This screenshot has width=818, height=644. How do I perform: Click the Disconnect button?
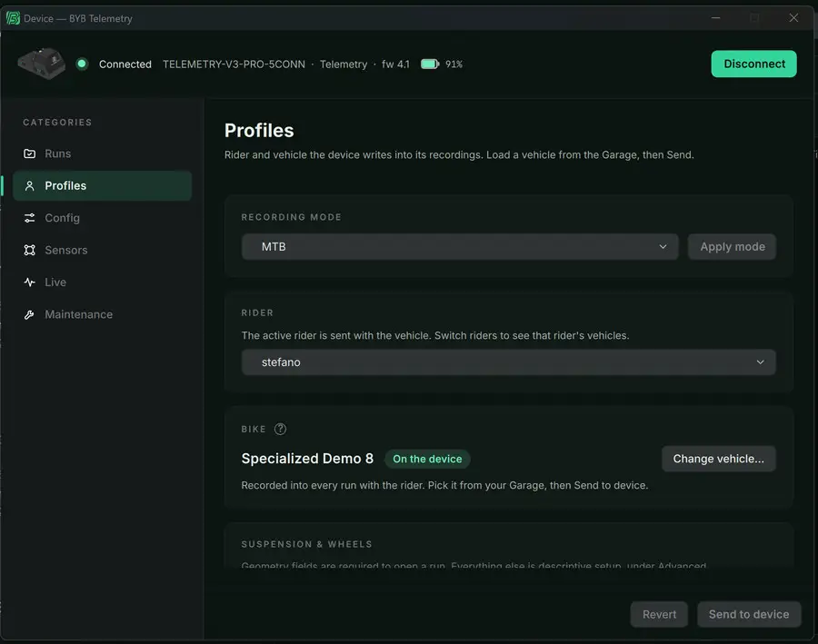point(753,64)
